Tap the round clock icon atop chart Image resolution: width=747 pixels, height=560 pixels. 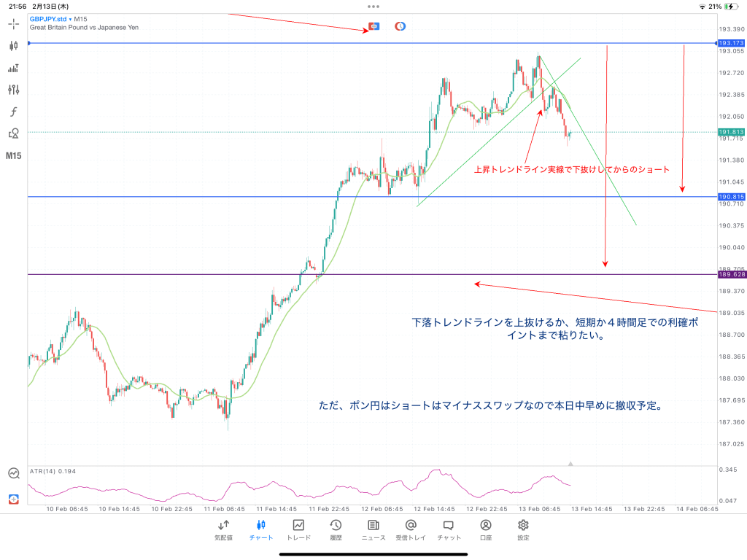click(x=400, y=26)
